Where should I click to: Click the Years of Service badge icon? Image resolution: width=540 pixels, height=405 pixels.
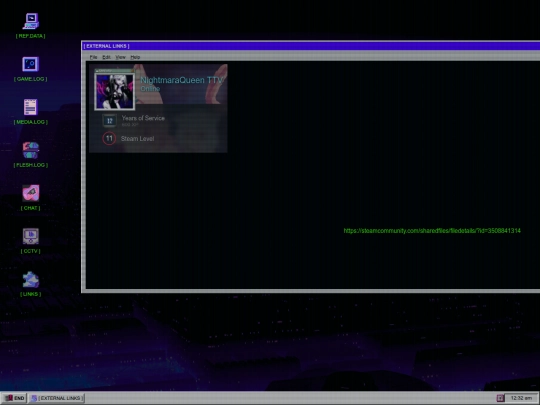(110, 121)
